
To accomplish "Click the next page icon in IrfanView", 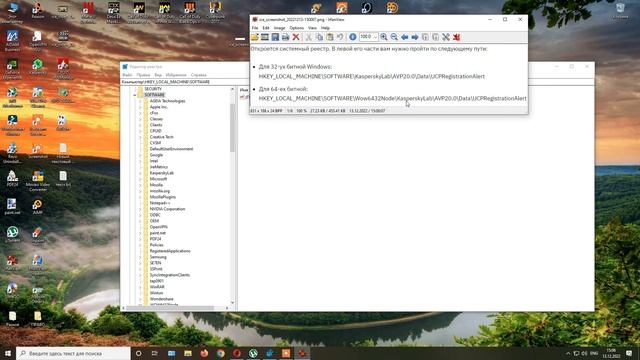I will (x=435, y=37).
